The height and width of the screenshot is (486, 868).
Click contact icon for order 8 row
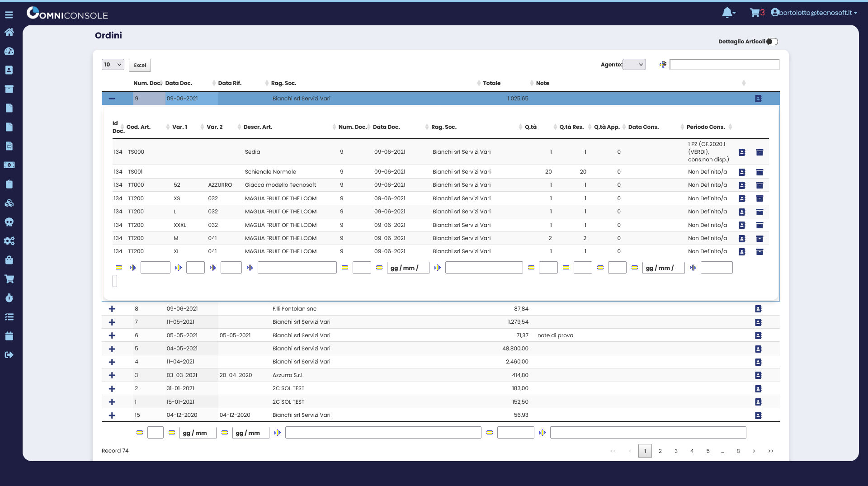pyautogui.click(x=758, y=309)
